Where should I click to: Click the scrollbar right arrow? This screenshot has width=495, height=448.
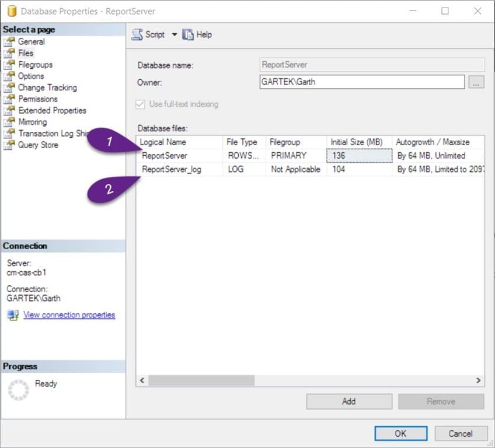[x=479, y=380]
